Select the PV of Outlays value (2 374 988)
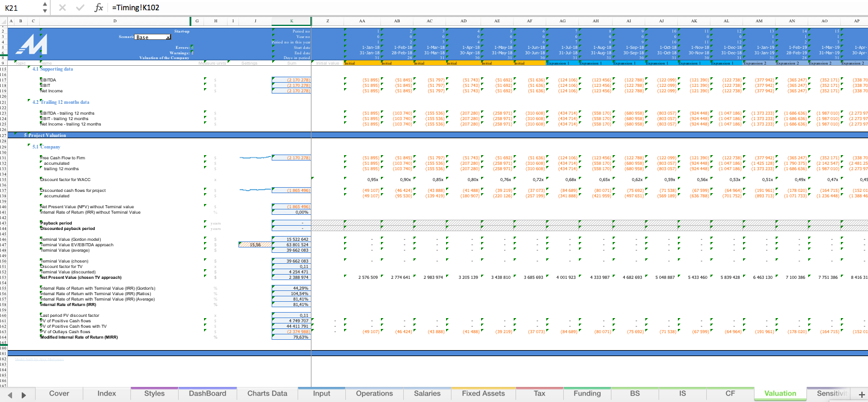The image size is (868, 402). [x=292, y=331]
